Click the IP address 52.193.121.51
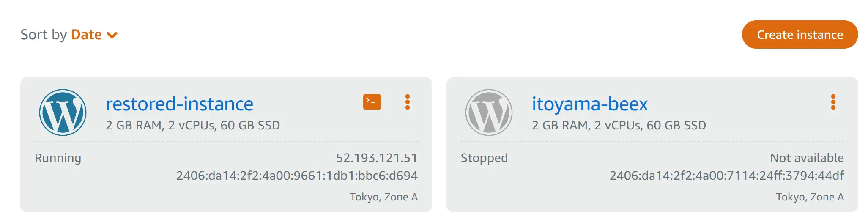Image resolution: width=868 pixels, height=214 pixels. coord(377,158)
